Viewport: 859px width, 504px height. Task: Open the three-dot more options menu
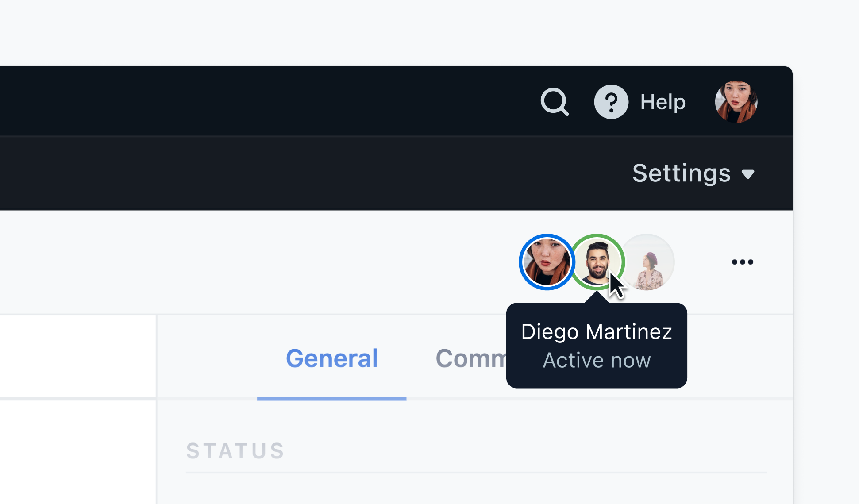tap(742, 262)
